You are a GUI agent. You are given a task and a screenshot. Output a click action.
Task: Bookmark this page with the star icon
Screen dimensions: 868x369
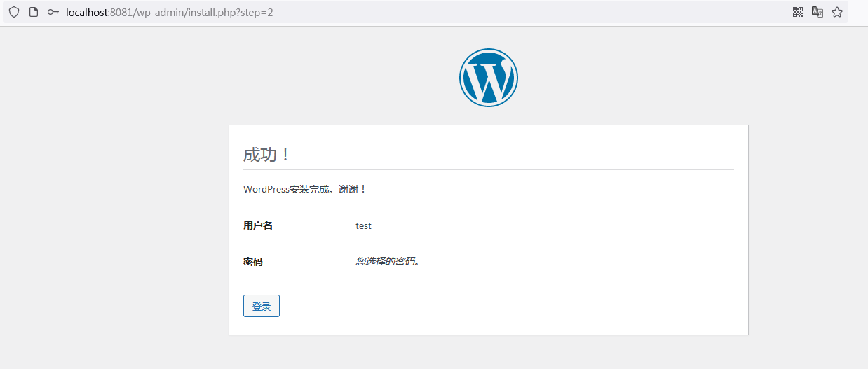point(837,12)
